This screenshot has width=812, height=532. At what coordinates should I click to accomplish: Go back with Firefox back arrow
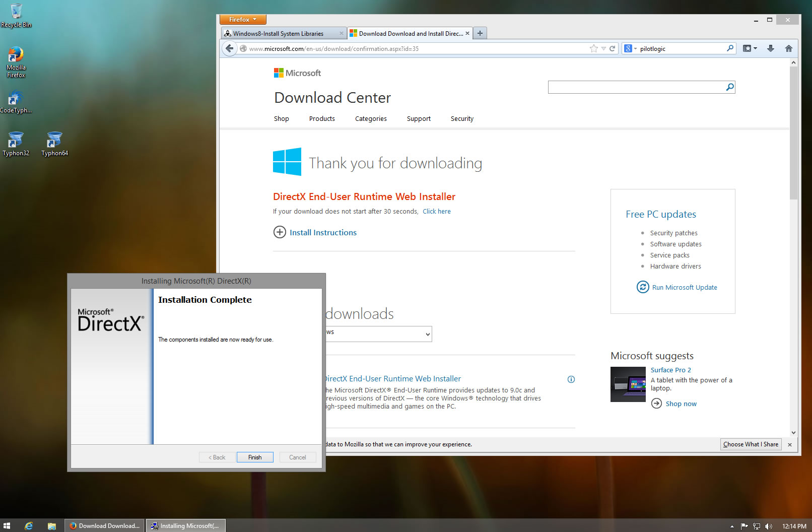coord(229,48)
